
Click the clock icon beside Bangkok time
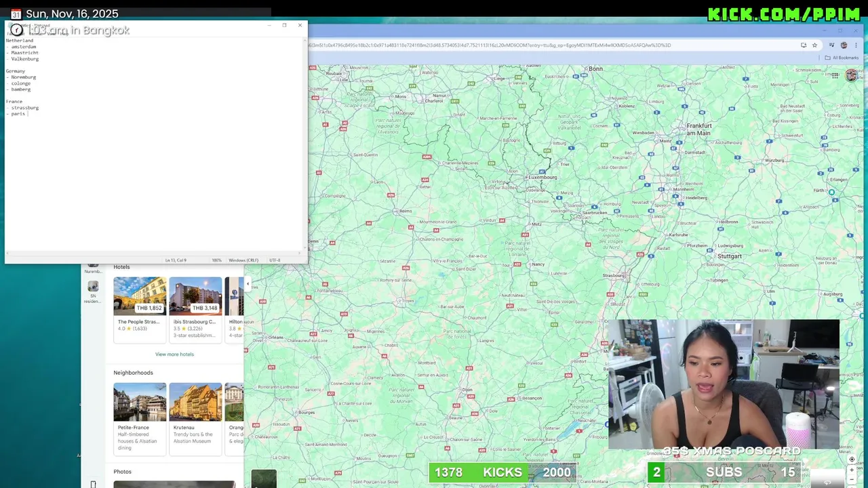[16, 30]
